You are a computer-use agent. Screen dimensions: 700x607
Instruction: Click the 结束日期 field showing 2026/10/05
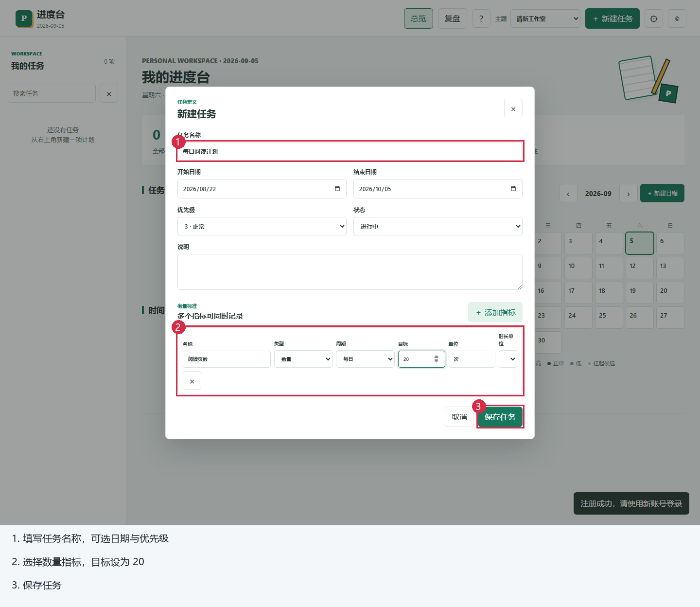pos(438,189)
